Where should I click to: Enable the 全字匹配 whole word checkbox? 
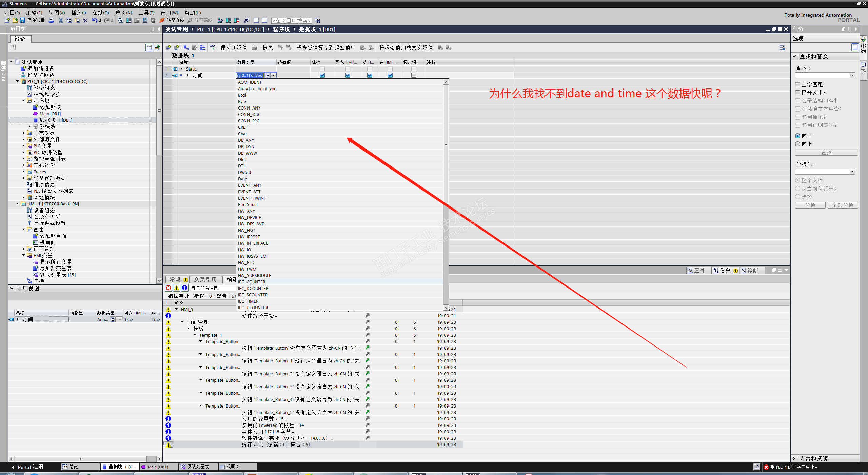pos(797,84)
